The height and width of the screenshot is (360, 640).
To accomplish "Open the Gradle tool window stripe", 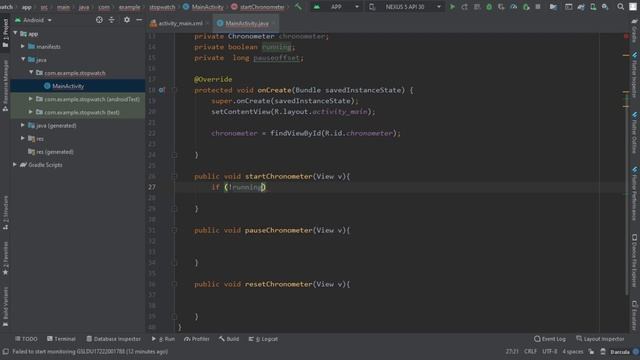I will (x=634, y=32).
